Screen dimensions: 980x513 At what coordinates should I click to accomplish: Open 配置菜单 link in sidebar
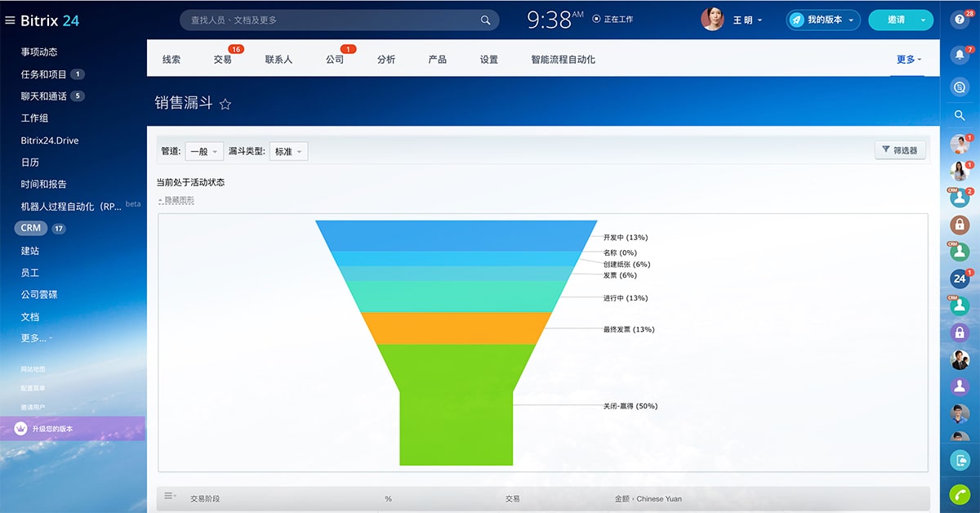tap(33, 388)
